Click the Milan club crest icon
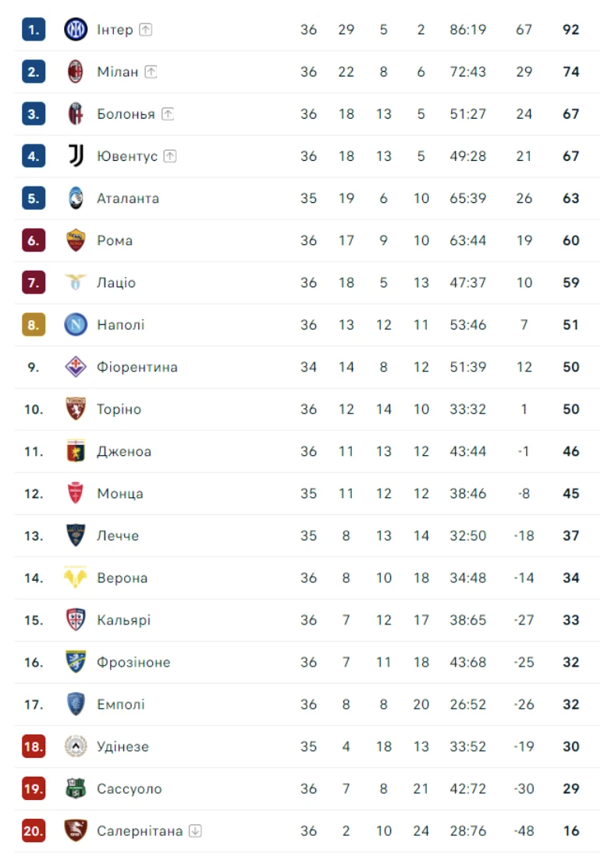Screen dimensions: 604x868 point(76,72)
